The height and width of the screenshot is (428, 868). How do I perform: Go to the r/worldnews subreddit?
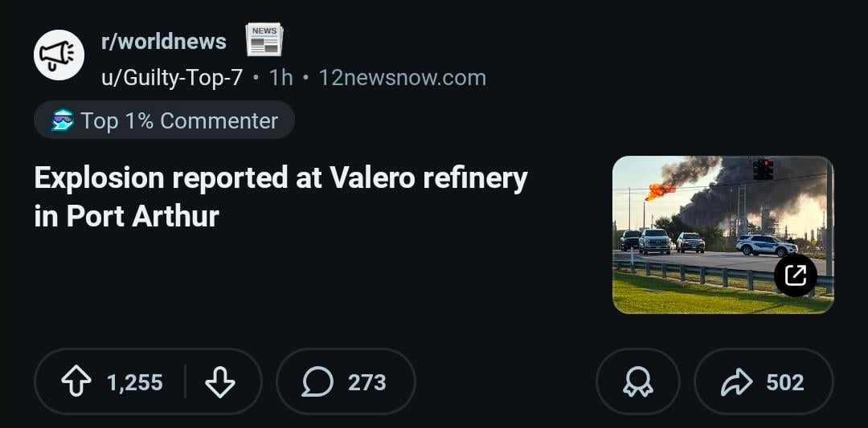tap(164, 41)
